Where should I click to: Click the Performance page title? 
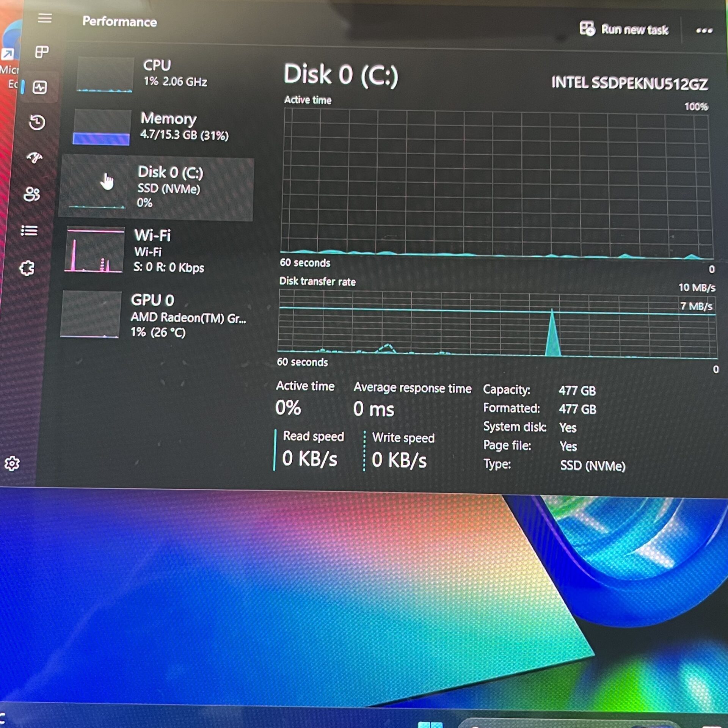(x=119, y=22)
